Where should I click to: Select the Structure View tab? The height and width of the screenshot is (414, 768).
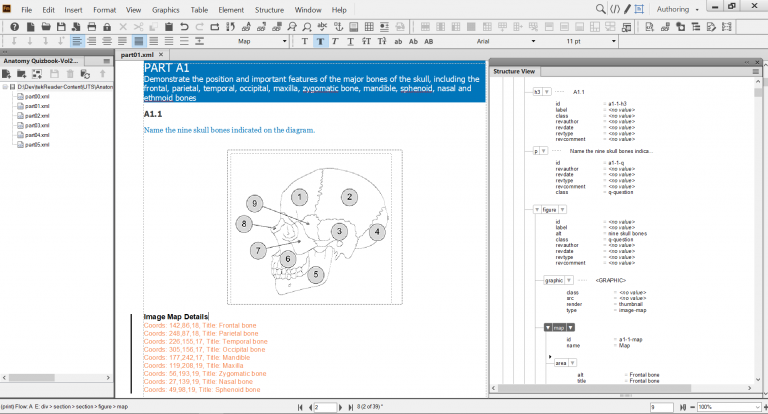tap(514, 72)
